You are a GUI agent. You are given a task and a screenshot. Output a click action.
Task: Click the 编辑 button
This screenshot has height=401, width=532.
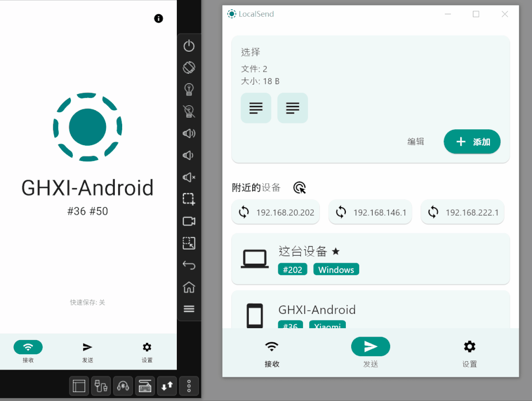coord(416,142)
